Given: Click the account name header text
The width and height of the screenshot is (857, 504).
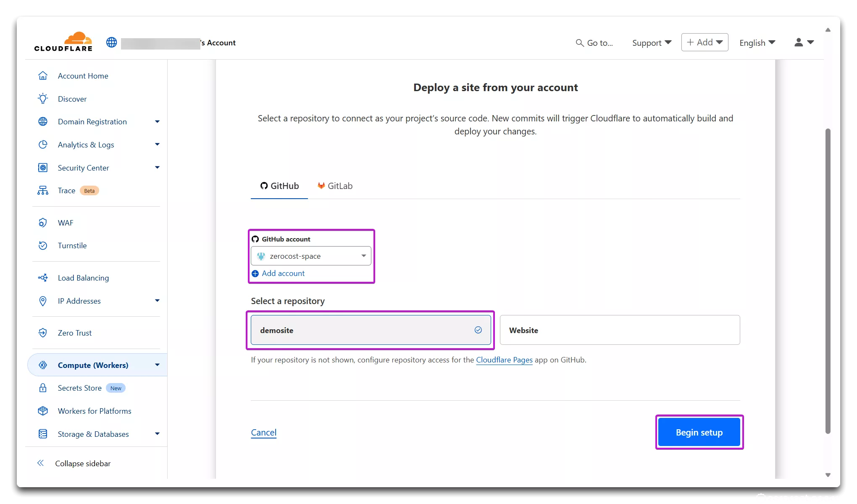Looking at the screenshot, I should pyautogui.click(x=179, y=43).
